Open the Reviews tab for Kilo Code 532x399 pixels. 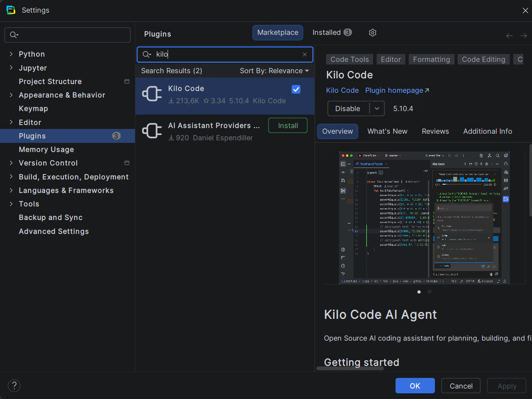(435, 131)
